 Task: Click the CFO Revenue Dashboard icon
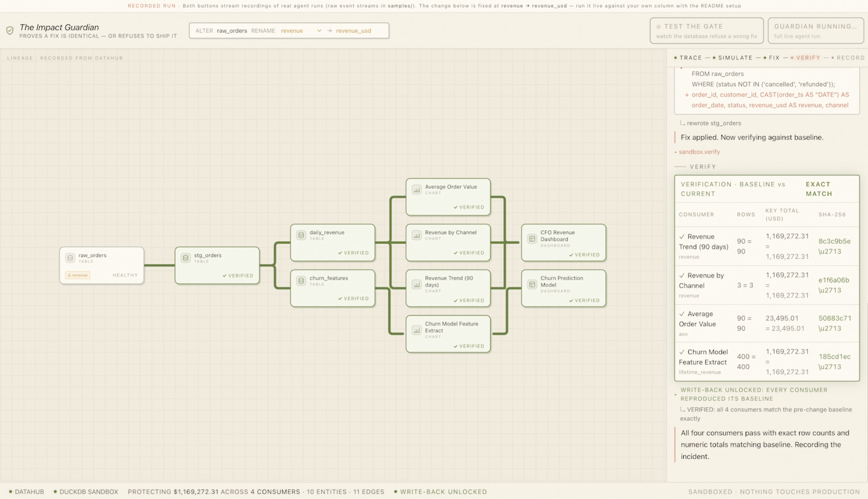pyautogui.click(x=532, y=239)
